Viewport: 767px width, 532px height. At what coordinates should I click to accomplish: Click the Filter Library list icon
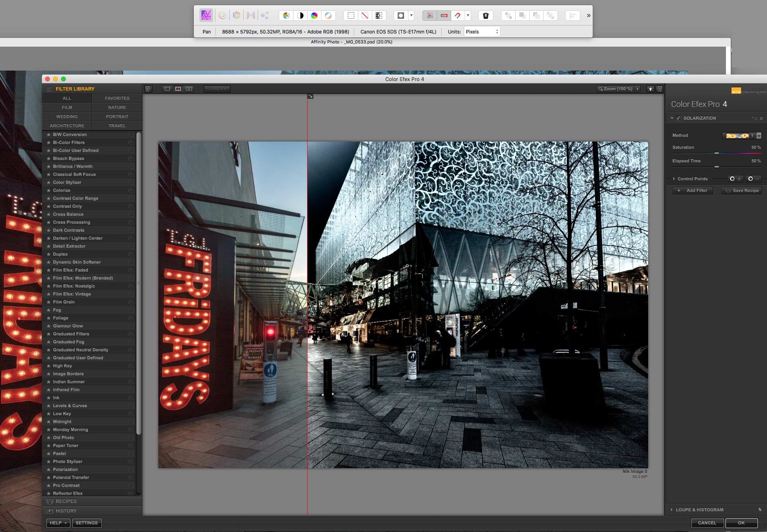click(49, 89)
